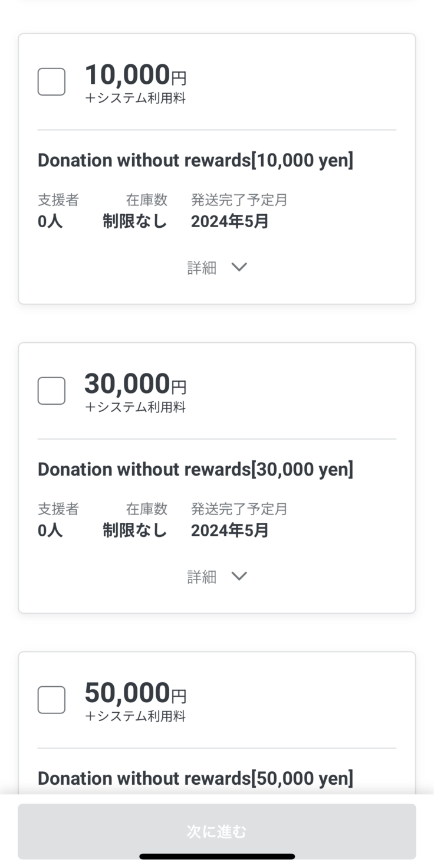
Task: Tap the home indicator bar
Action: (x=217, y=856)
